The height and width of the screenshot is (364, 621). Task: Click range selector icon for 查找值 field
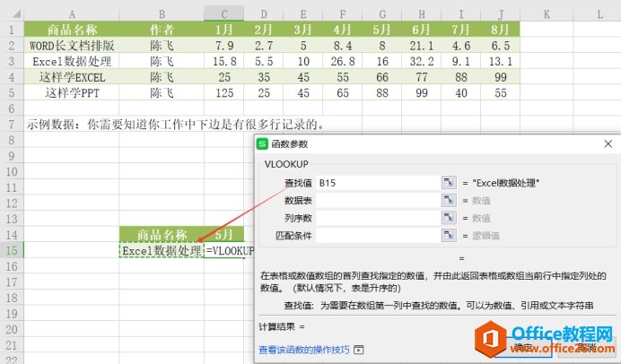449,182
